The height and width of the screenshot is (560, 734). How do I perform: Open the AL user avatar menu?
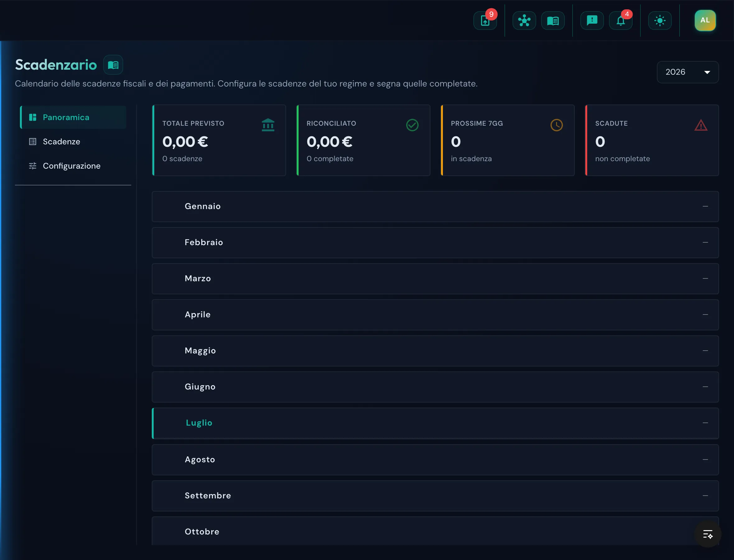705,20
